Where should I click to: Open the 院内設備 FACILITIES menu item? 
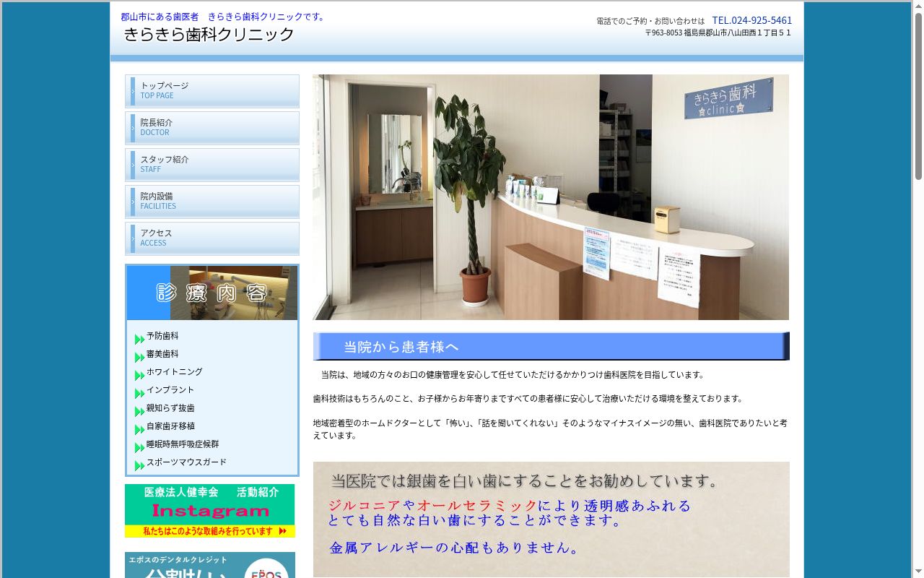click(212, 202)
